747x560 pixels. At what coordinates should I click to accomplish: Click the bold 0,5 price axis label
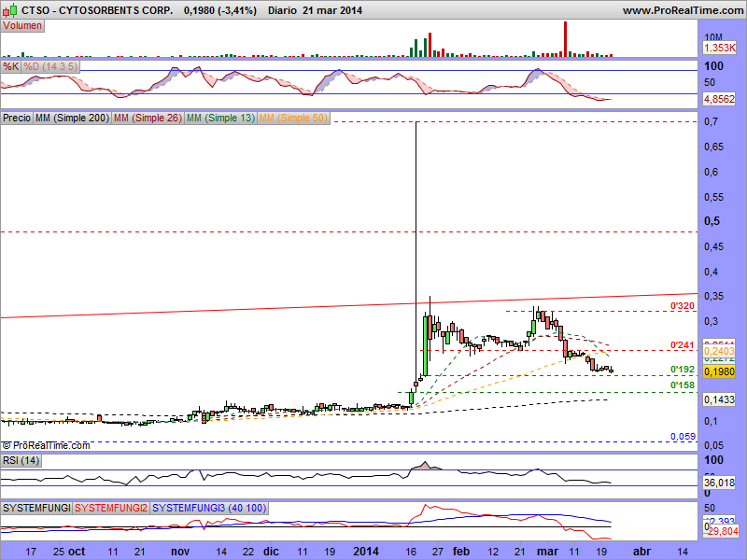pos(712,221)
